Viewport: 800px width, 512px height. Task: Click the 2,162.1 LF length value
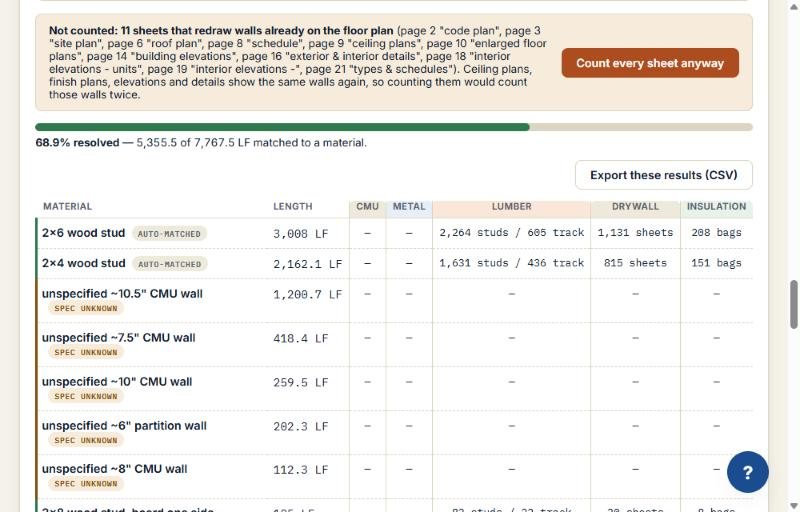tap(308, 264)
